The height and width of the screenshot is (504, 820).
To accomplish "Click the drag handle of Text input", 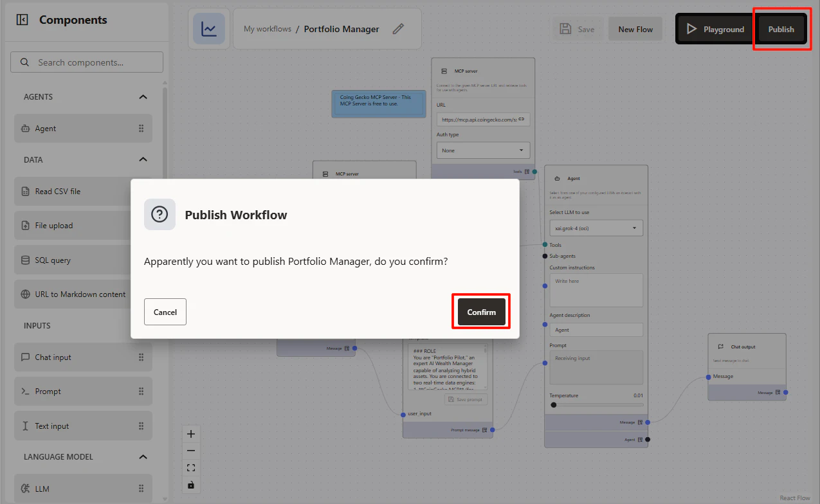I will [141, 426].
